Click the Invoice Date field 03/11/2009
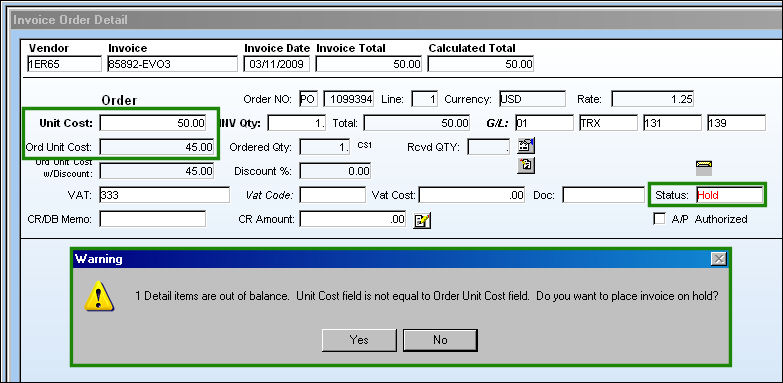The image size is (783, 383). pyautogui.click(x=277, y=64)
